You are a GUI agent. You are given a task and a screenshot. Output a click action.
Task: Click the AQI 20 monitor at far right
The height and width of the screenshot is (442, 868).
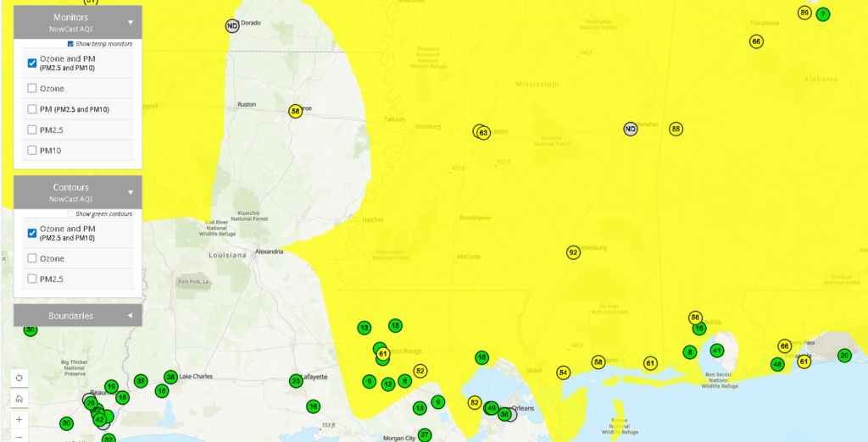point(844,356)
